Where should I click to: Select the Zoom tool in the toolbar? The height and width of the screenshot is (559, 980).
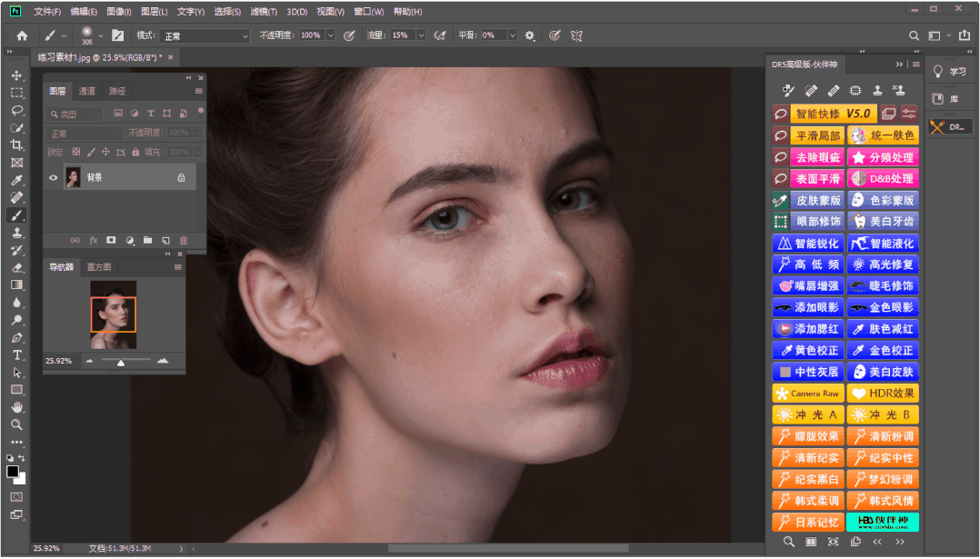[x=16, y=424]
